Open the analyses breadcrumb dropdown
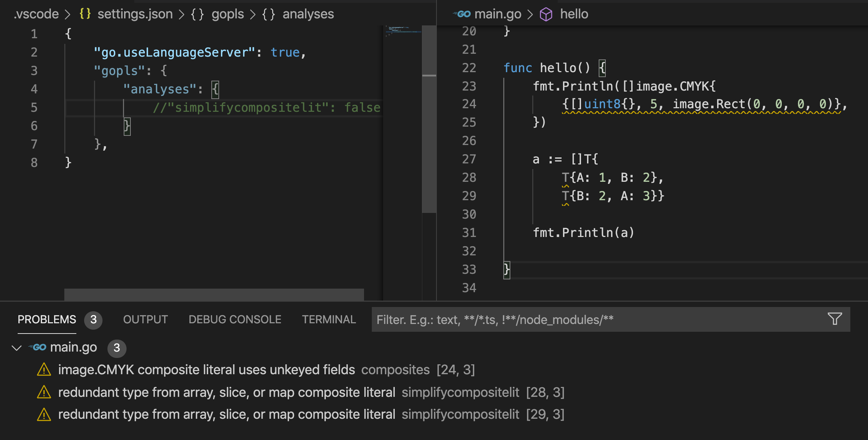Screen dimensions: 868x440 point(308,14)
